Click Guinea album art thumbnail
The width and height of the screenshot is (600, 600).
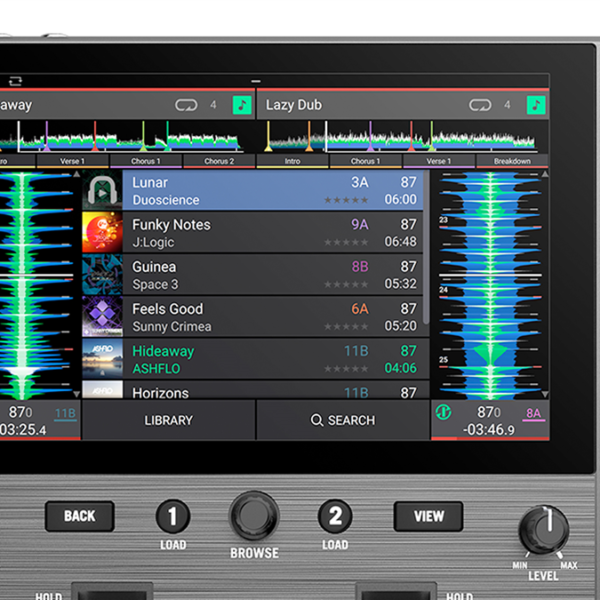pos(102,274)
